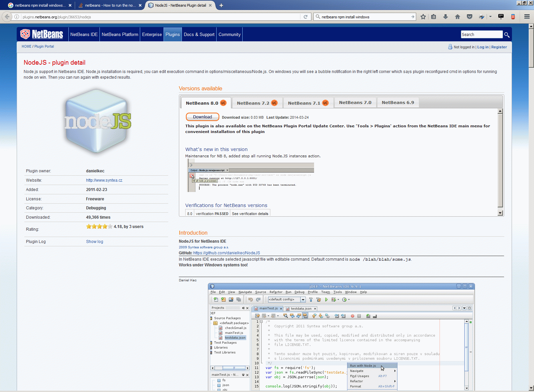Click the Register link
The width and height of the screenshot is (534, 392).
(x=499, y=47)
